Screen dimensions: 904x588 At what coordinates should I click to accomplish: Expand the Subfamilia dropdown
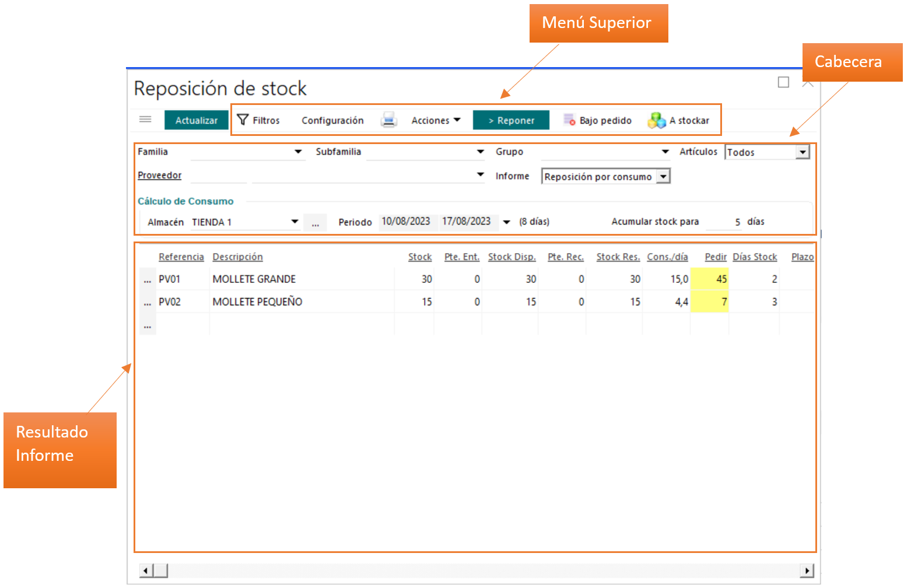click(x=480, y=152)
